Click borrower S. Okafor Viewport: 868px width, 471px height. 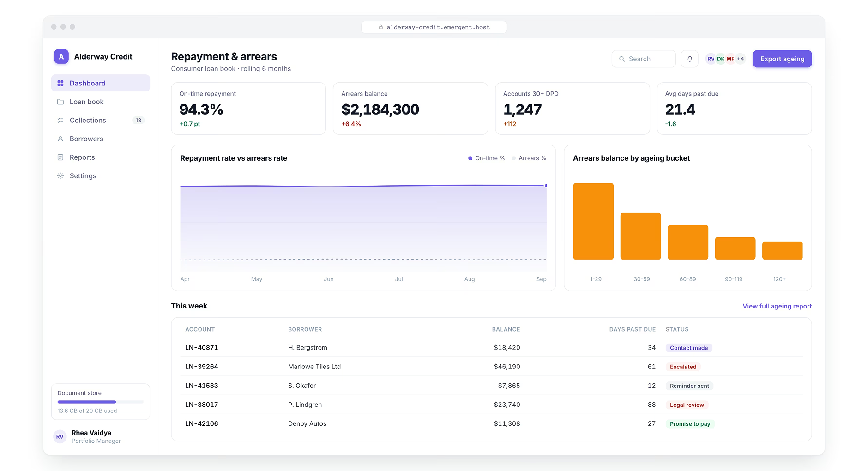pyautogui.click(x=302, y=386)
